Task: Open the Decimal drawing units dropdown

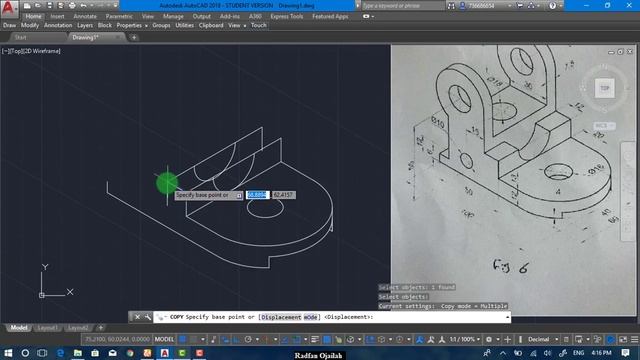Action: (543, 339)
